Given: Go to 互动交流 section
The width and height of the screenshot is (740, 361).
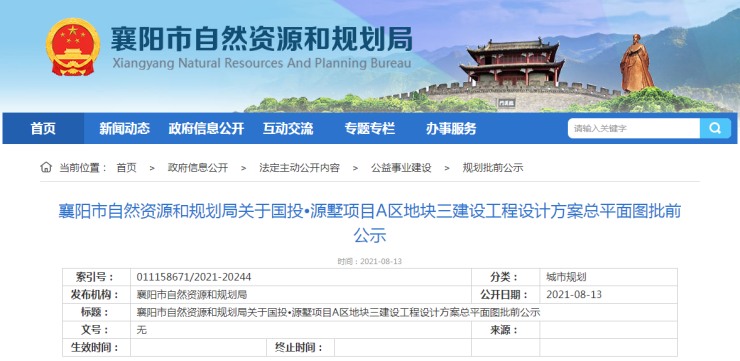Looking at the screenshot, I should click(x=288, y=128).
